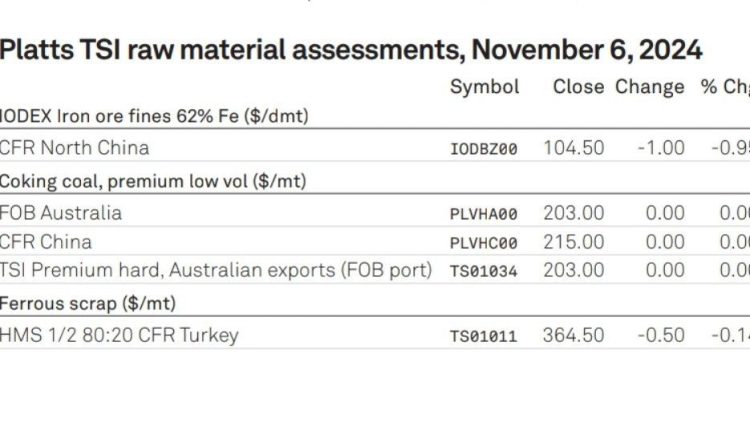The image size is (750, 430).
Task: Click the PLVHA00 symbol code
Action: point(484,214)
